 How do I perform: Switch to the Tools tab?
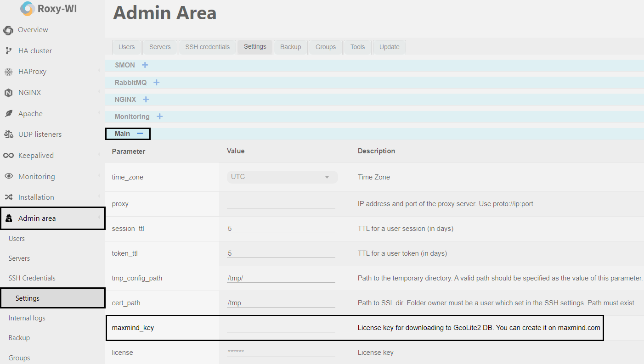[x=357, y=46]
